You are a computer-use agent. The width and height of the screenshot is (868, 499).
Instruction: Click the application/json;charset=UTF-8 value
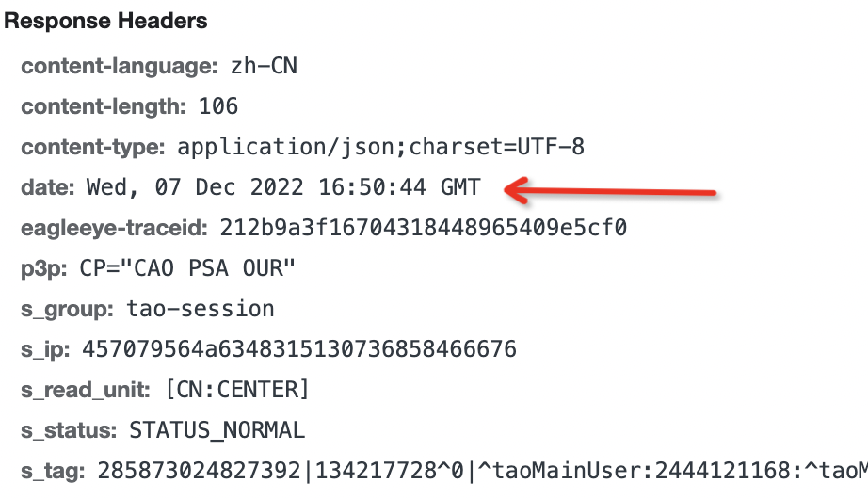381,147
